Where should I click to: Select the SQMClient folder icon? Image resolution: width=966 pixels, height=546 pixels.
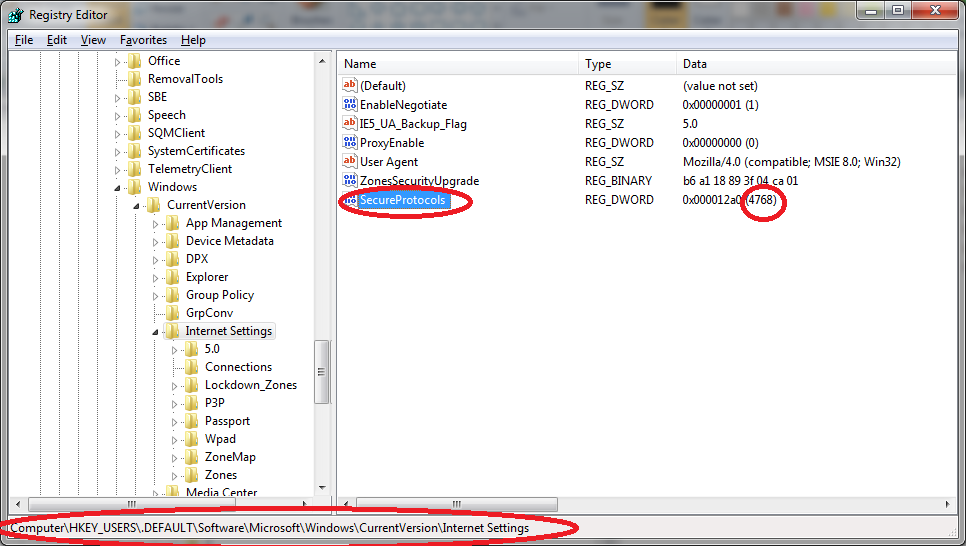pyautogui.click(x=134, y=133)
